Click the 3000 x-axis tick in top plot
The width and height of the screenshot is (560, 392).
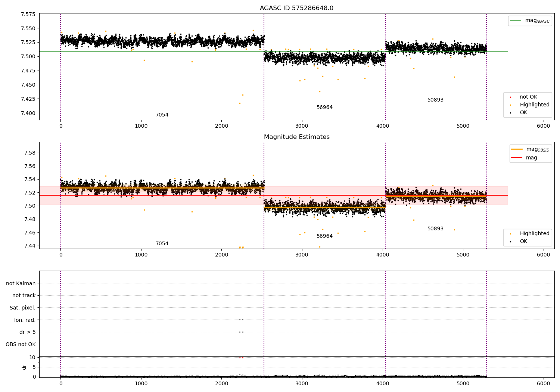tap(302, 126)
